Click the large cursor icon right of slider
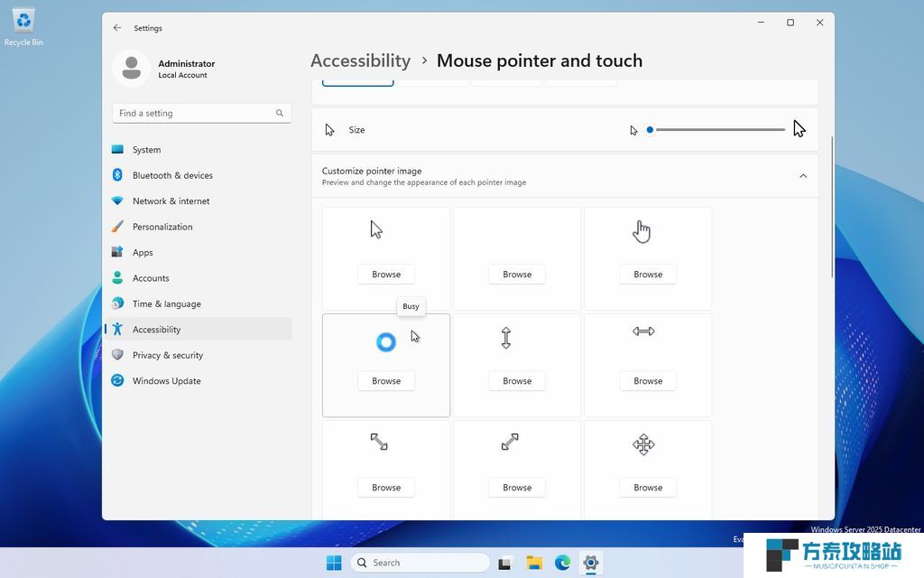Screen dimensions: 924x578 click(799, 128)
